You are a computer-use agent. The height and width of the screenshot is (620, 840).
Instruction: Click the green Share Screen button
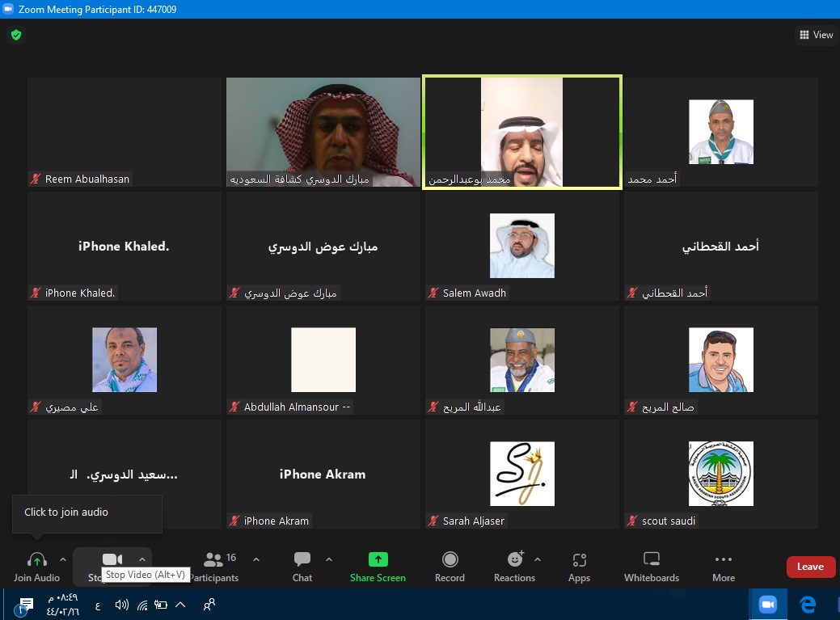click(377, 565)
